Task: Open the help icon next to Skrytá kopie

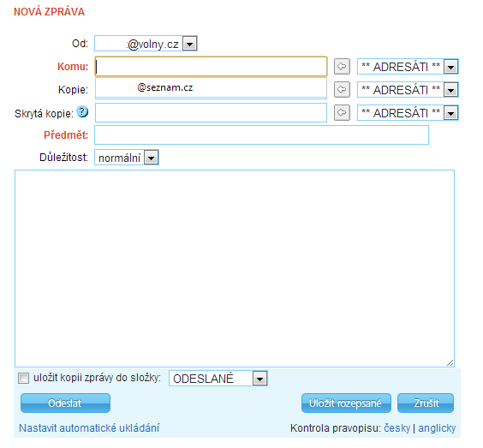Action: tap(82, 112)
